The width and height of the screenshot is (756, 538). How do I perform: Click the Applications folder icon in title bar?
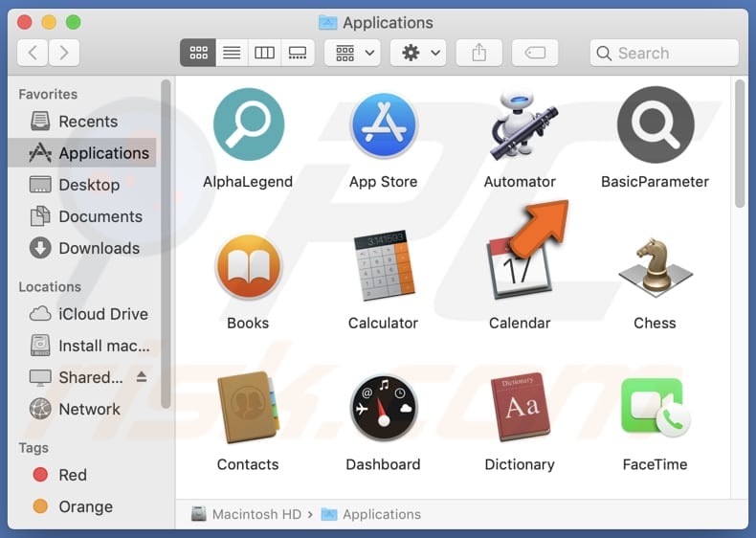328,22
